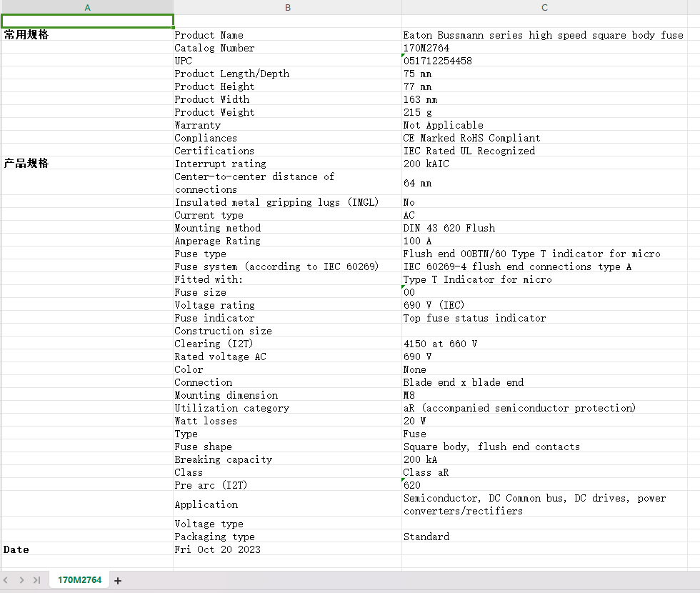
Task: Go to next sheet arrow
Action: coord(21,580)
